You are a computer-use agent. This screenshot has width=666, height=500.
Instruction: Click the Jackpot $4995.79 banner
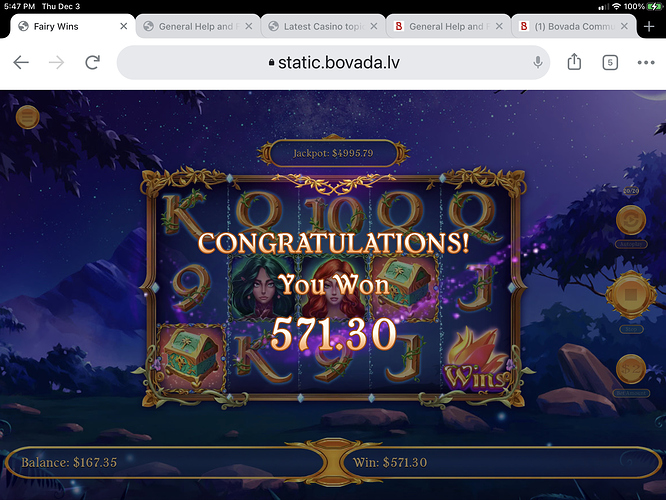click(x=333, y=153)
